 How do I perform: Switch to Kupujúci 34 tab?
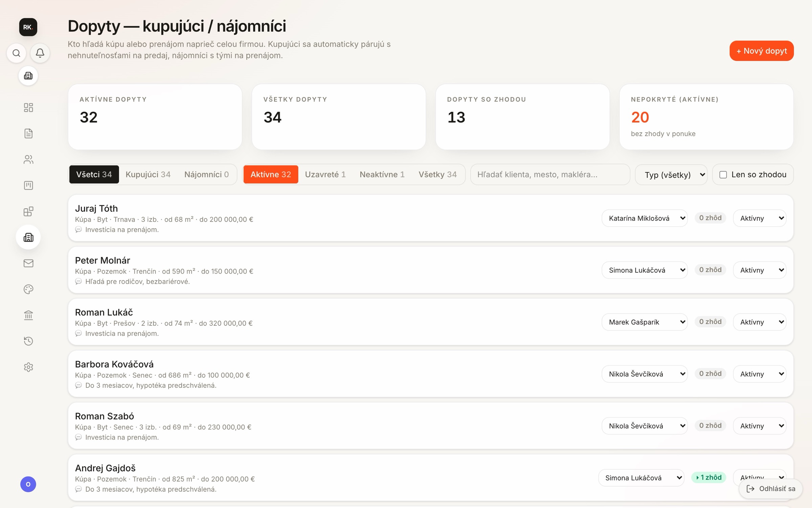coord(148,174)
